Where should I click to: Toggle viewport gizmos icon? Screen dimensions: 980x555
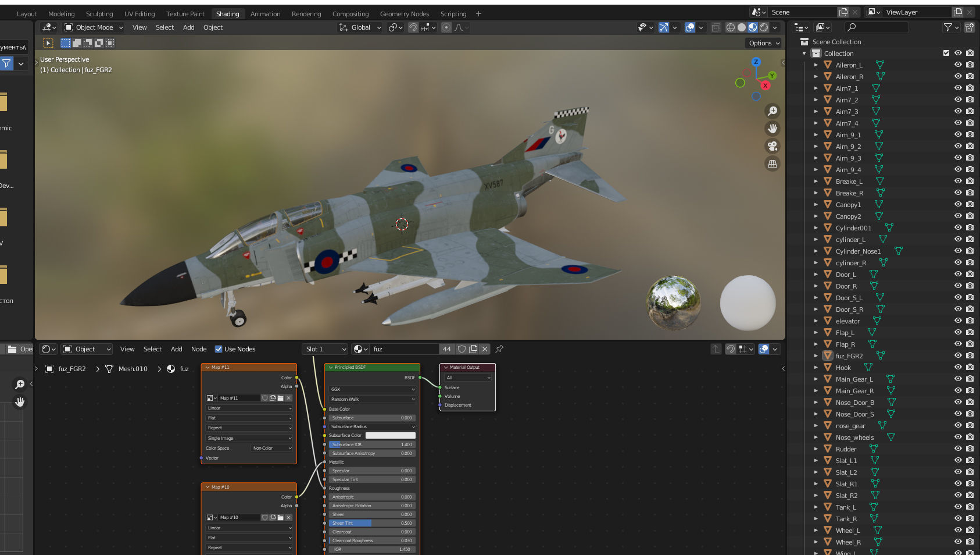coord(663,27)
